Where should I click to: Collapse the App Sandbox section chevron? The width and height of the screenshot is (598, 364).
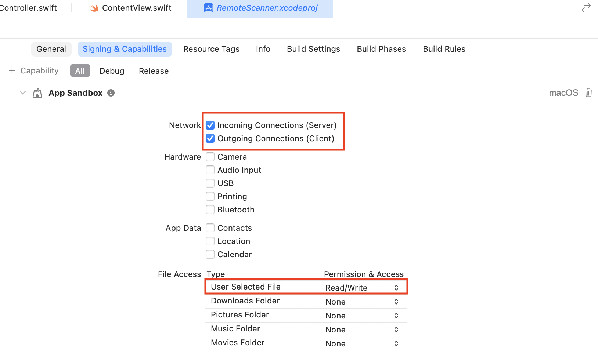(23, 93)
